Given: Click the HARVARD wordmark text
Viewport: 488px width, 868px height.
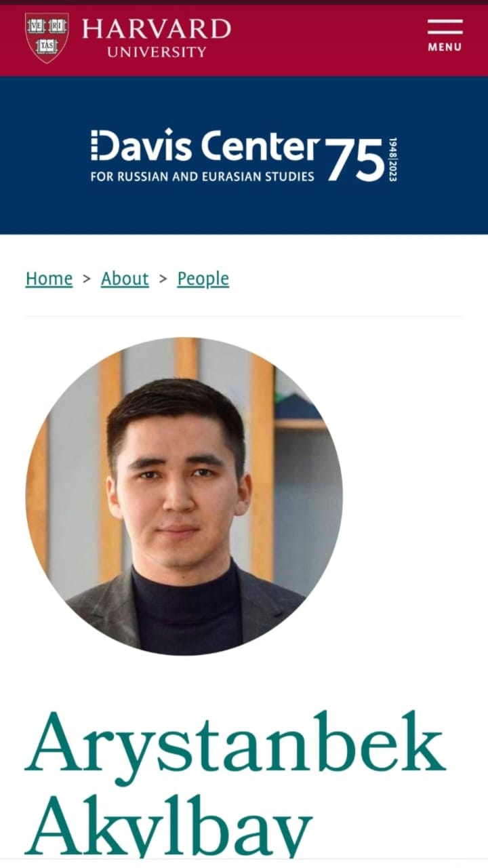Looking at the screenshot, I should [x=157, y=29].
